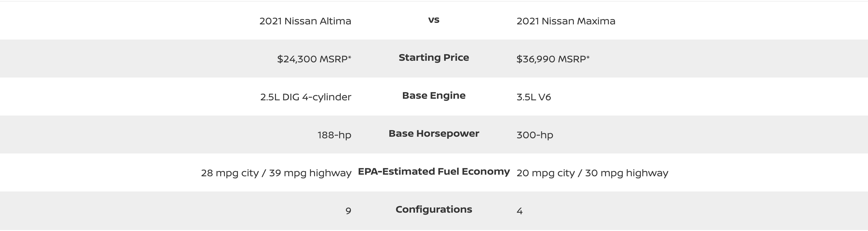Image resolution: width=868 pixels, height=231 pixels.
Task: Click the 188-hp Altima value
Action: 334,135
